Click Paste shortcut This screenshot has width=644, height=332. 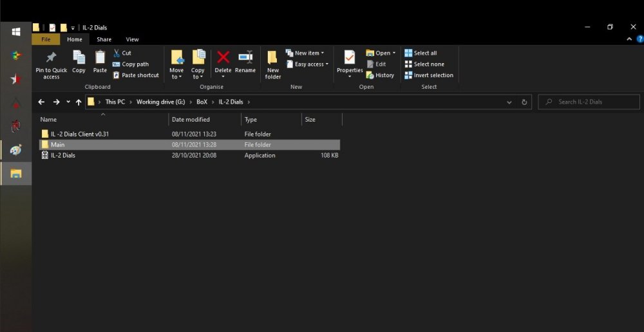coord(135,75)
